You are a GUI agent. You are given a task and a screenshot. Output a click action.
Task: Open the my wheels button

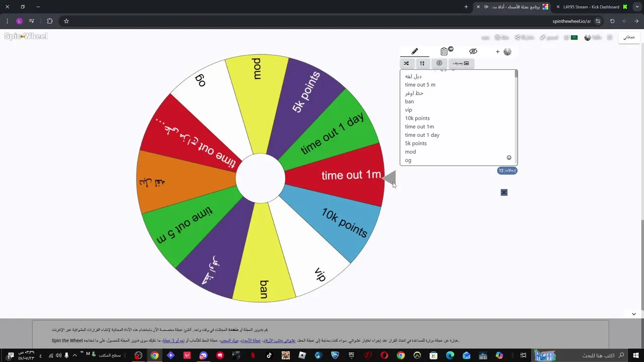point(629,37)
